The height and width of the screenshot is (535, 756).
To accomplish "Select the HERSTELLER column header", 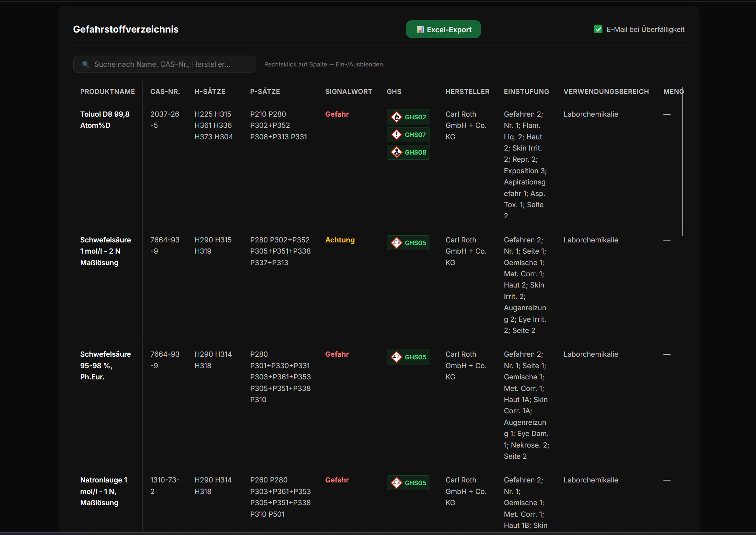I will [467, 92].
